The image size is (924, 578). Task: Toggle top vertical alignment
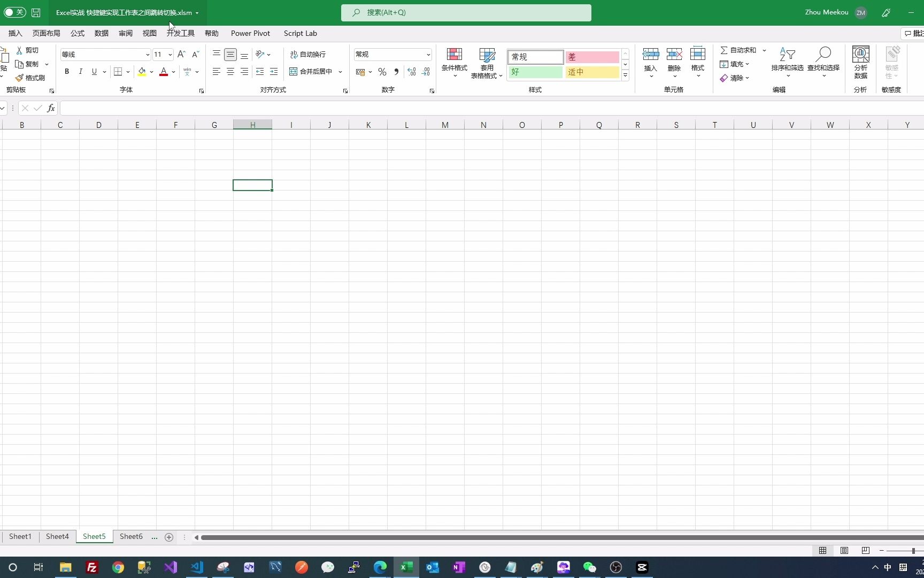point(217,55)
